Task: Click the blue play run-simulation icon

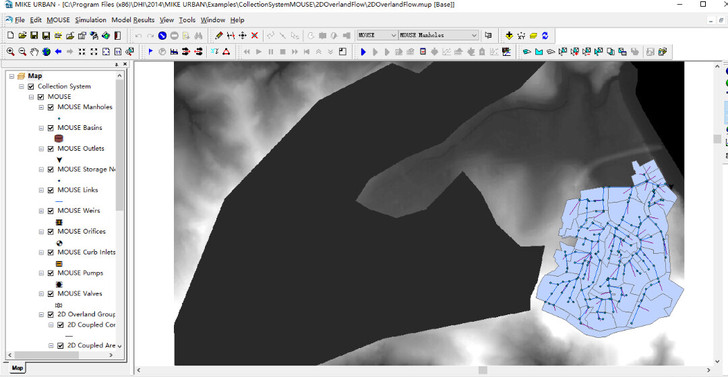Action: pos(364,52)
